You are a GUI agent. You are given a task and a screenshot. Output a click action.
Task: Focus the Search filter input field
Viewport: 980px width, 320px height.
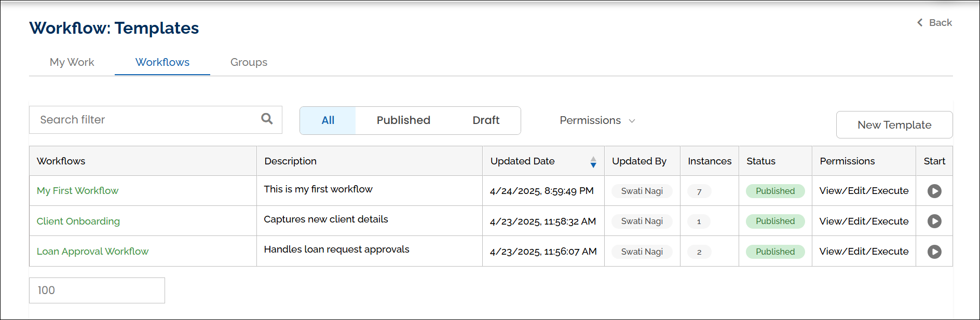[x=145, y=120]
